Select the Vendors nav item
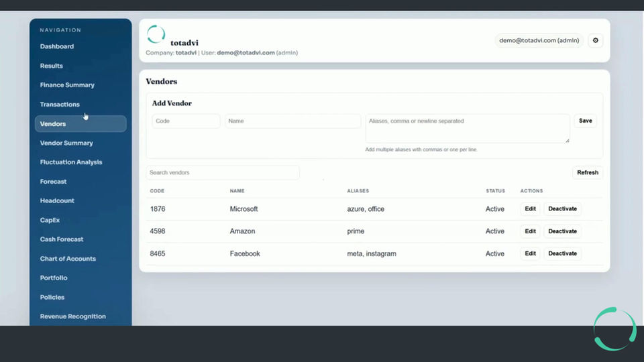Viewport: 644px width, 362px height. pyautogui.click(x=80, y=123)
